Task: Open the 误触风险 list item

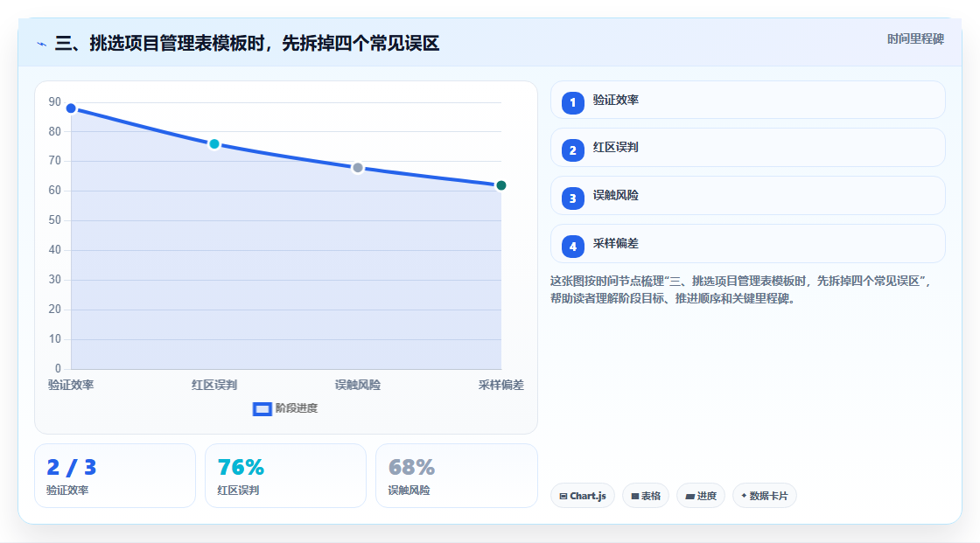Action: 747,196
